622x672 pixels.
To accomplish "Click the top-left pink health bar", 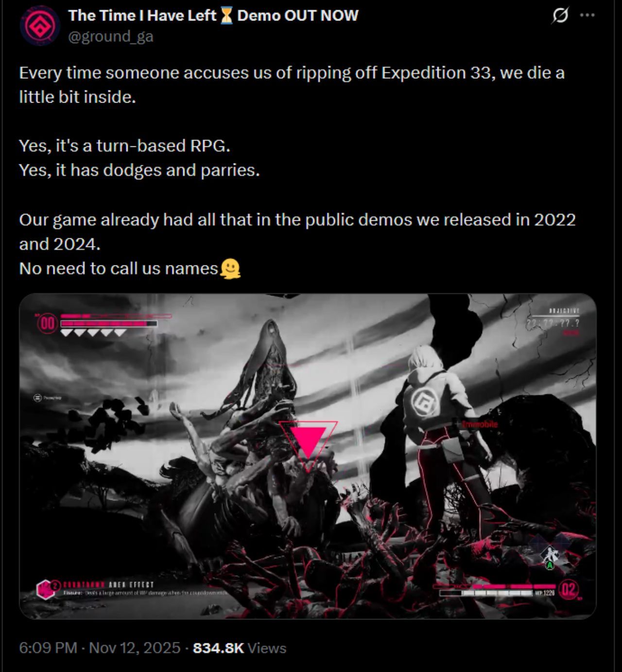I will coord(109,323).
